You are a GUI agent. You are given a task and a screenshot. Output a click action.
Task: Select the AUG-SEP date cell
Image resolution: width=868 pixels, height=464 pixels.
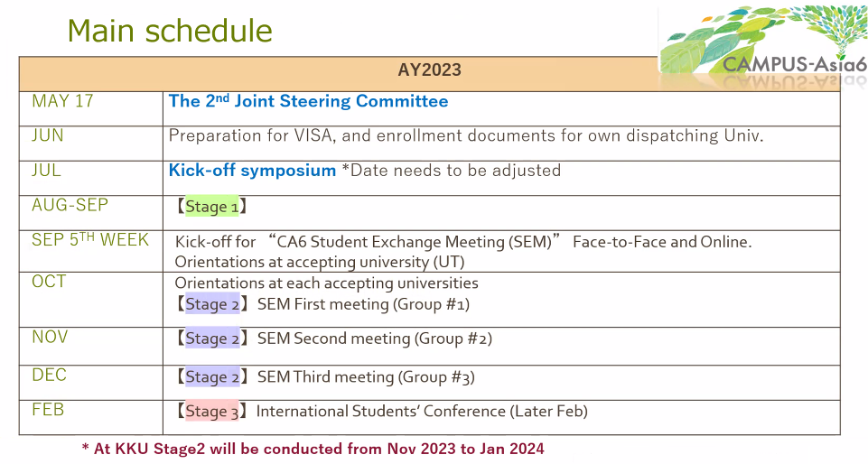point(70,205)
